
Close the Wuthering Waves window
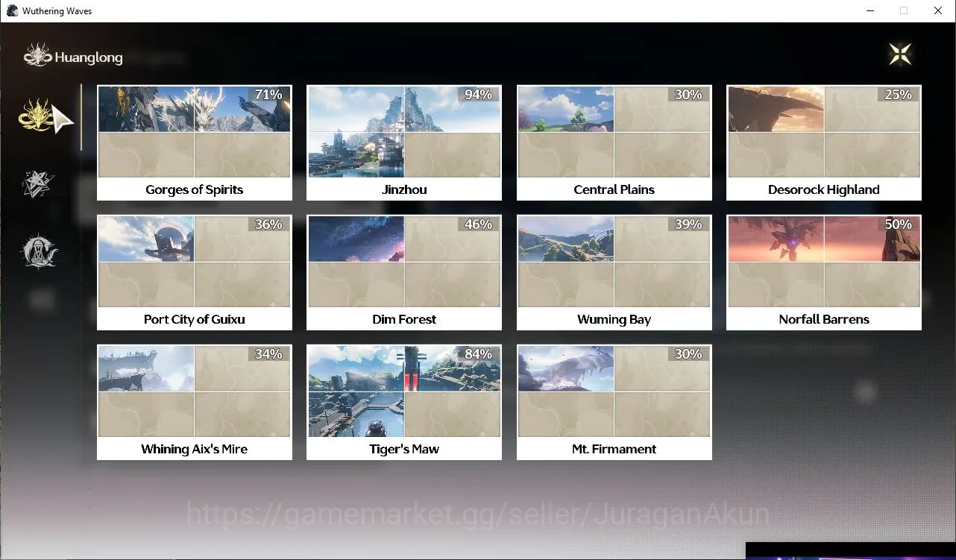pyautogui.click(x=938, y=10)
